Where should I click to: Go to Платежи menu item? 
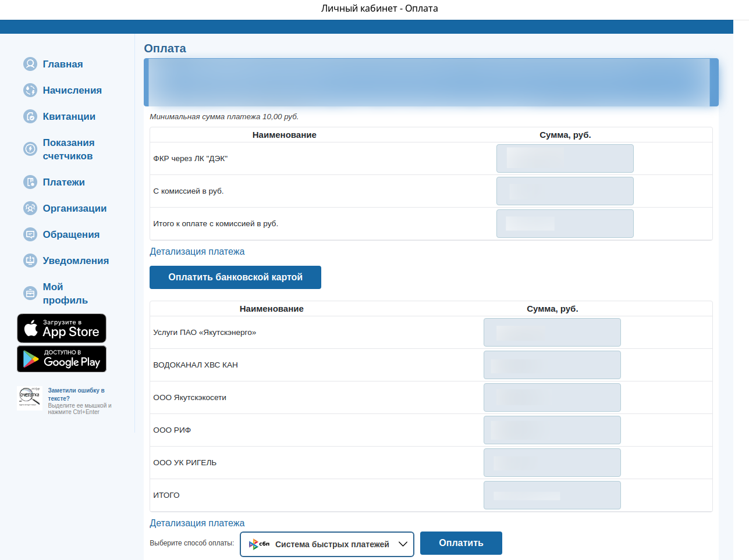[64, 182]
